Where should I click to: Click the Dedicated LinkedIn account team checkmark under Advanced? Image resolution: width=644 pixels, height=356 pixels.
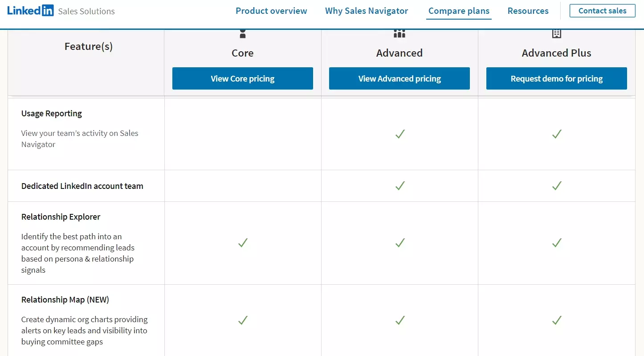pos(399,186)
